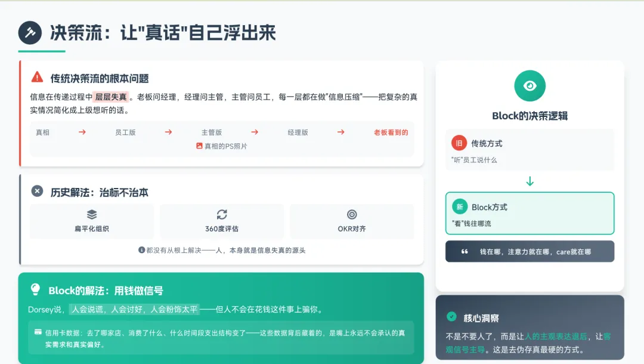Click the 经理版 label in the flow
The width and height of the screenshot is (644, 364).
[x=298, y=132]
